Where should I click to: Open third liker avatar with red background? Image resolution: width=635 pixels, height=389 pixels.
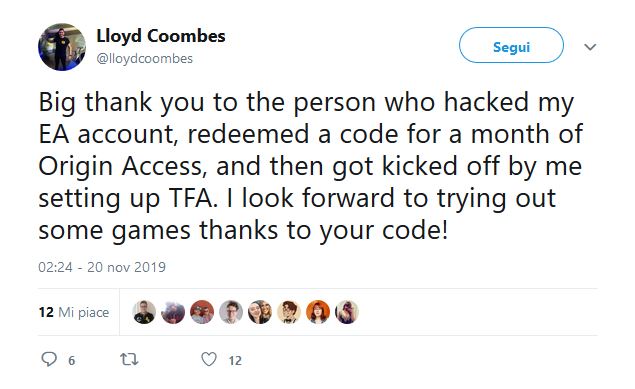click(x=202, y=312)
